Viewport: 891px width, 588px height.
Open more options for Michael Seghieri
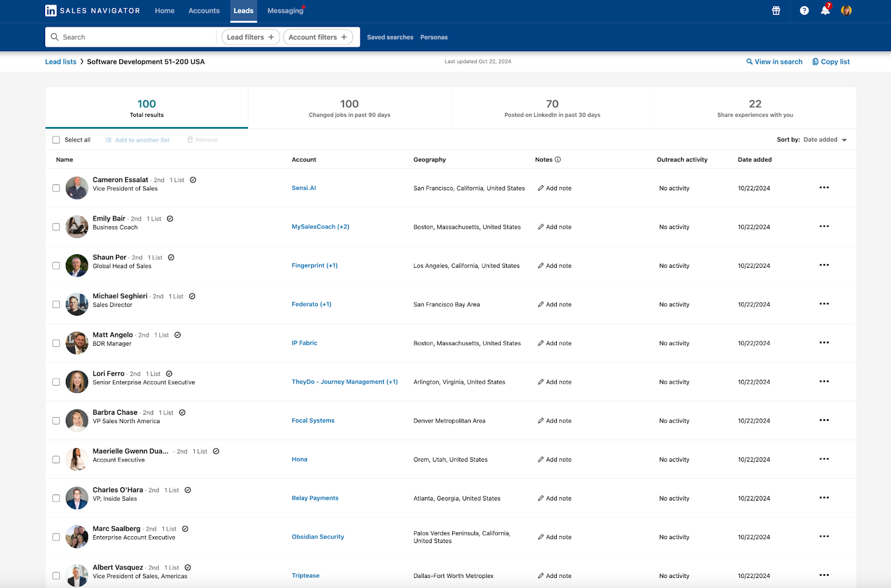click(x=824, y=304)
